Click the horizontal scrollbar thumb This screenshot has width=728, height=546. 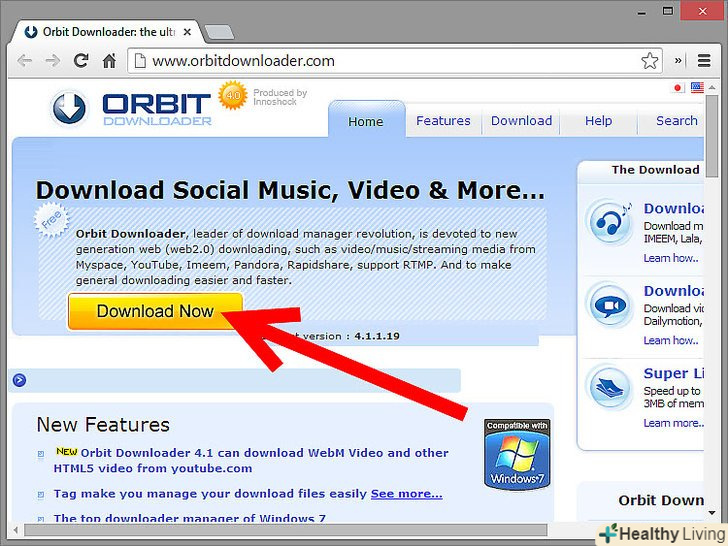[x=286, y=530]
